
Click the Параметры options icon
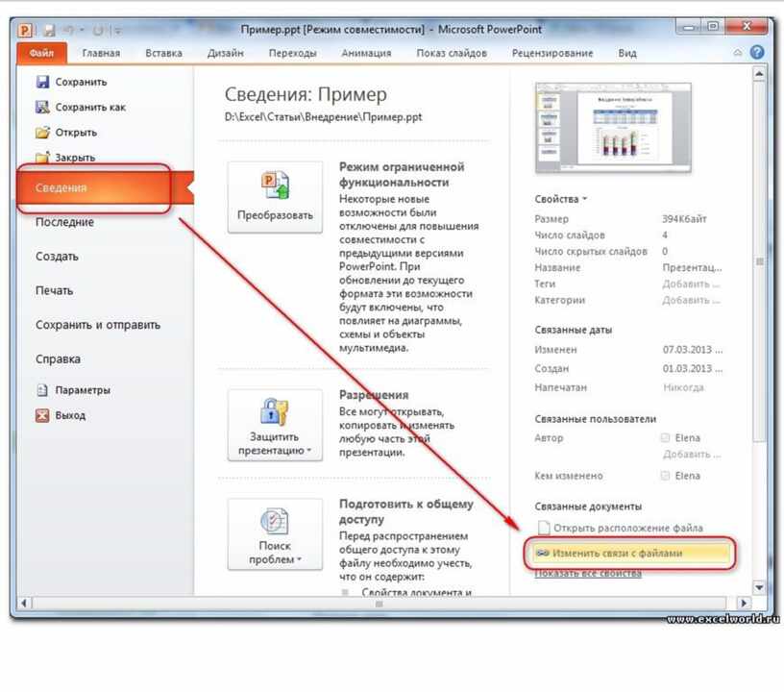tap(42, 390)
